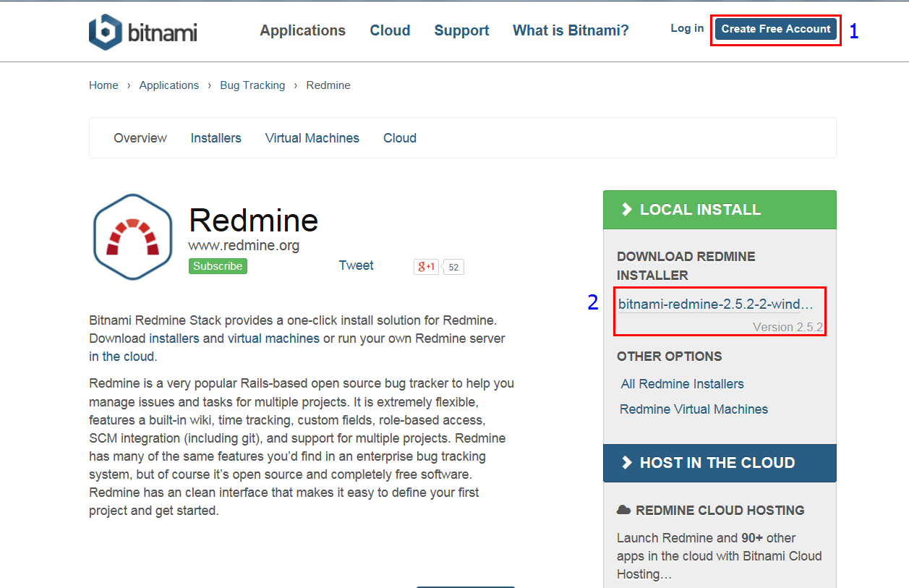Screen dimensions: 909x588
Task: Download bitnami-redmine-2.5.2-2 installer link
Action: 716,304
